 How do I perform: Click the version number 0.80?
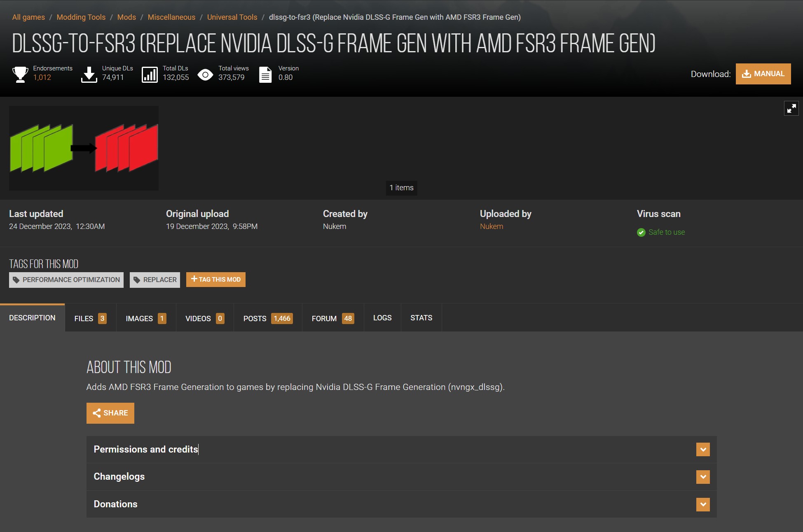pos(286,77)
